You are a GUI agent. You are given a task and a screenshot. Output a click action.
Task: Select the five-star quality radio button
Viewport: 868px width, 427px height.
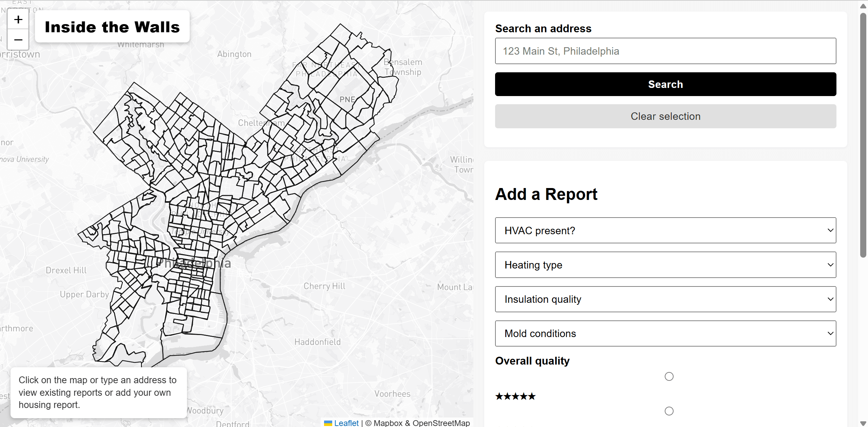(x=669, y=376)
